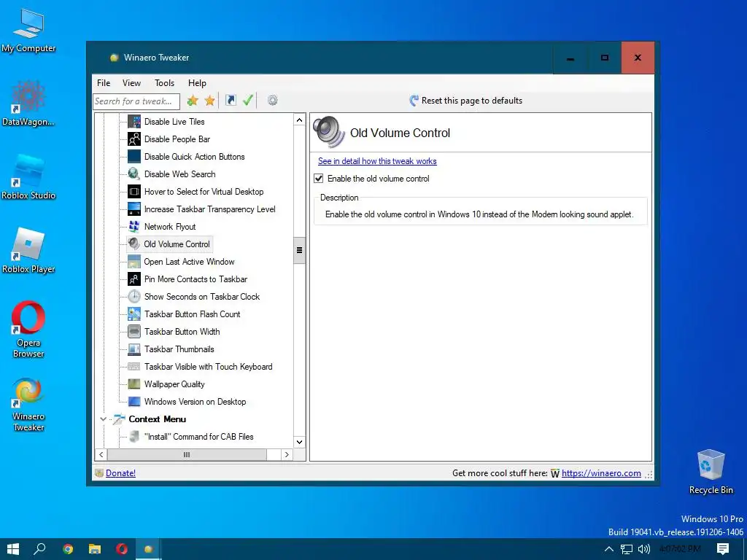The image size is (747, 560).
Task: Click the Taskbar Thumbnails icon
Action: 134,349
